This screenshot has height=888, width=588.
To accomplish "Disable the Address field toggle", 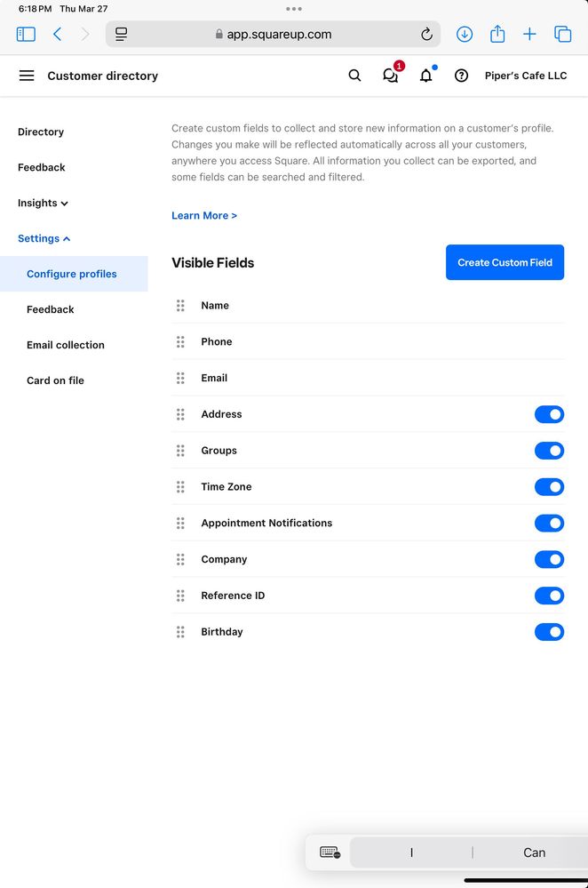I will [x=549, y=414].
